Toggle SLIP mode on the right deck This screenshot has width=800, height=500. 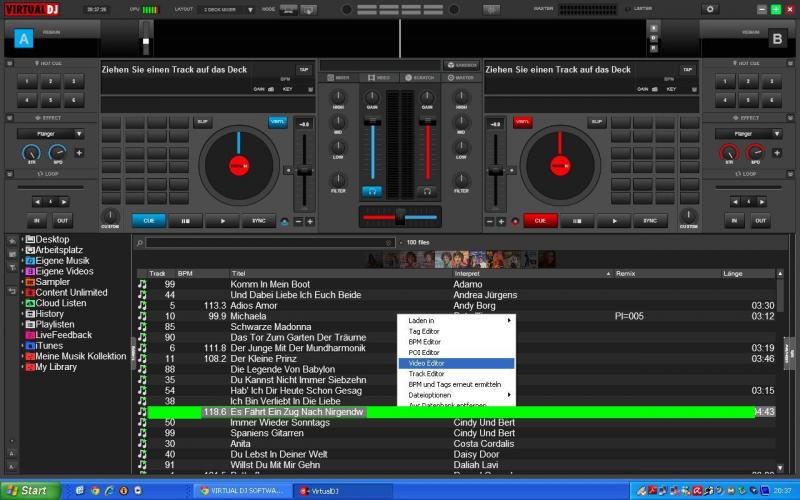pyautogui.click(x=596, y=122)
